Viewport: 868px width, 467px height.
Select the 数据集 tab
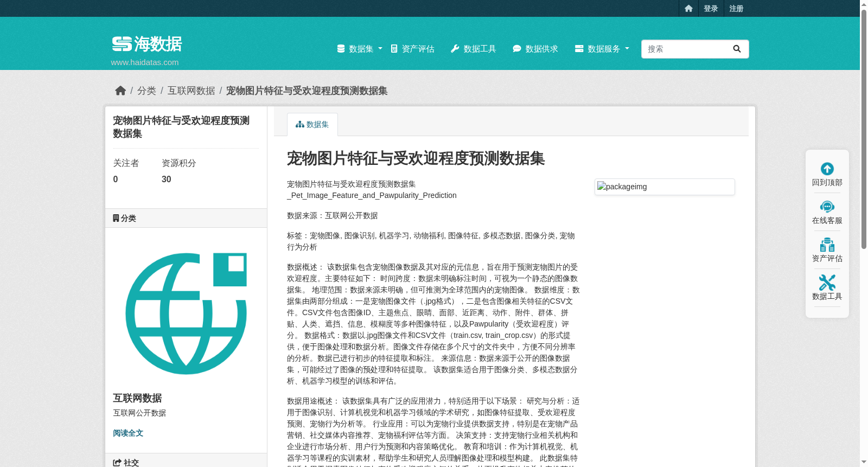click(x=312, y=124)
